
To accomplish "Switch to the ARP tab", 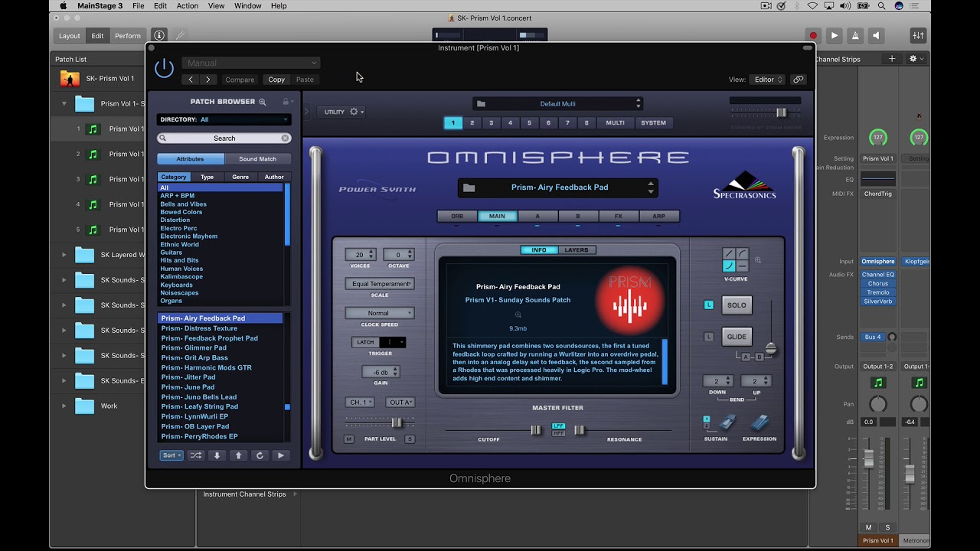I will tap(658, 217).
